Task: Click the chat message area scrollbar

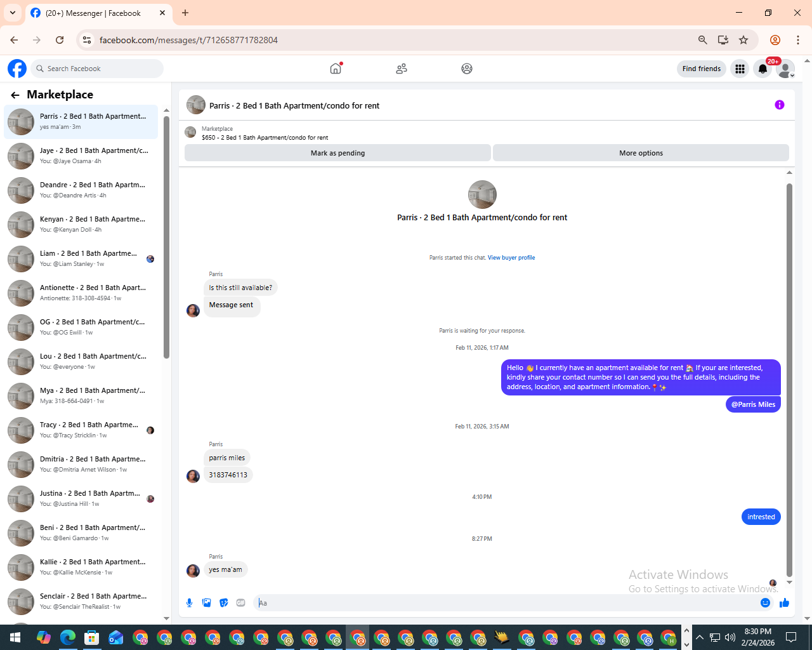Action: click(789, 380)
